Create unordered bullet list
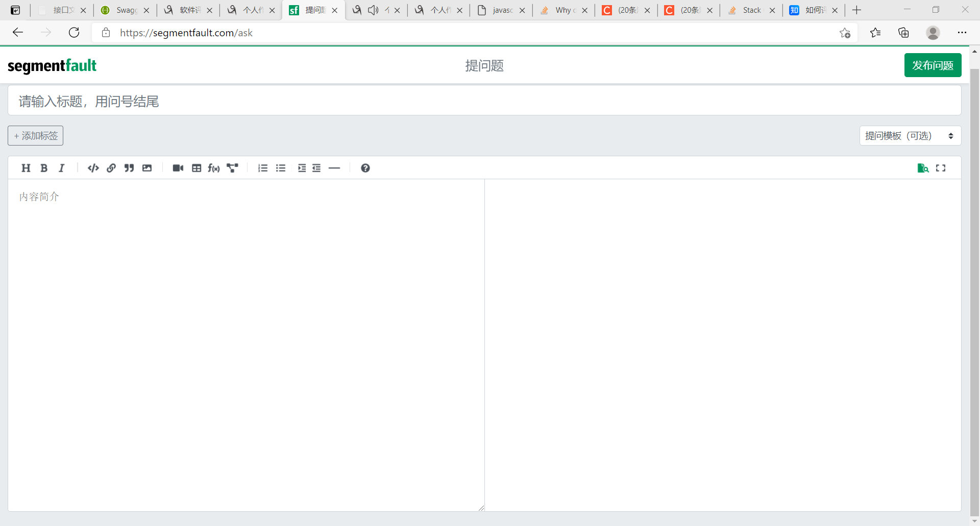The width and height of the screenshot is (980, 526). click(281, 168)
